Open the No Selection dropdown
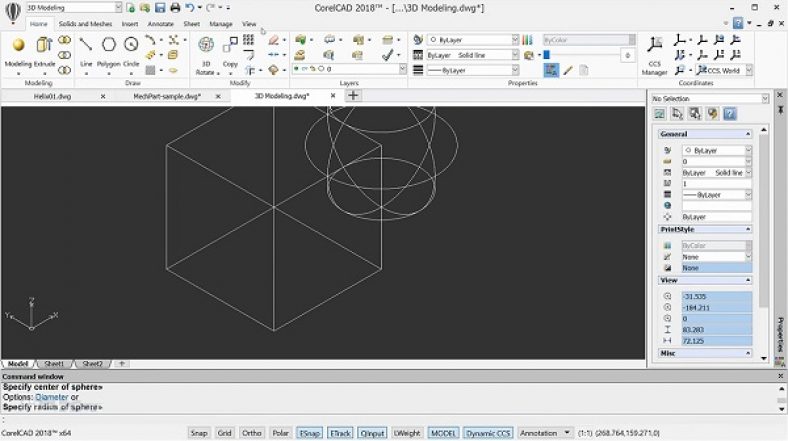 click(765, 98)
